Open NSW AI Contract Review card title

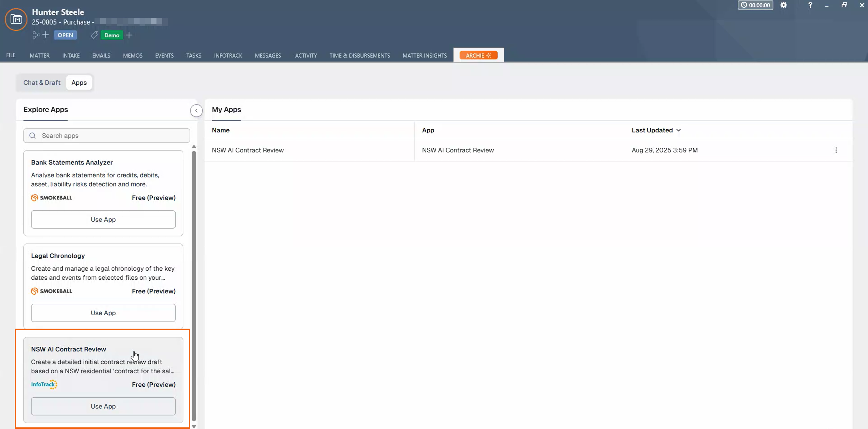pyautogui.click(x=68, y=349)
